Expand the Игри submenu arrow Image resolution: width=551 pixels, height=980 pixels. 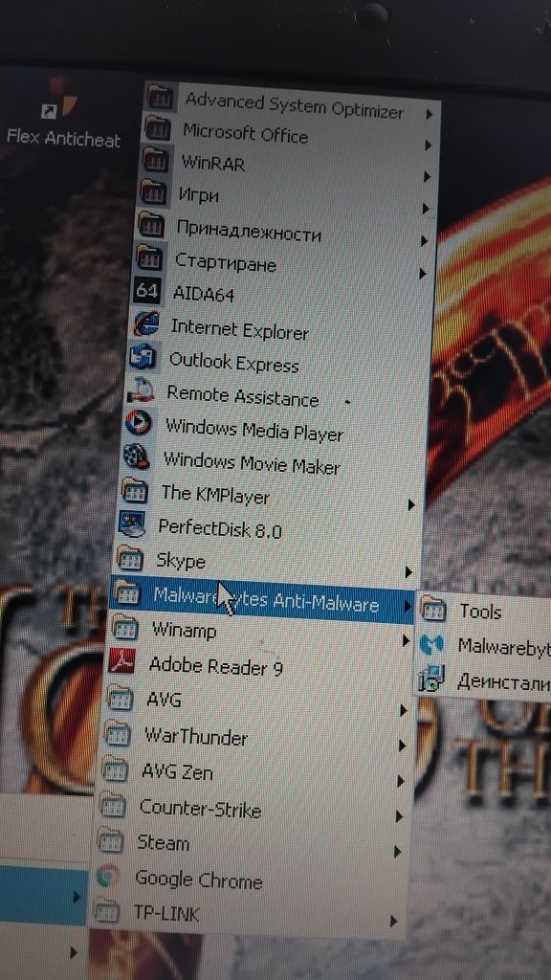point(426,208)
